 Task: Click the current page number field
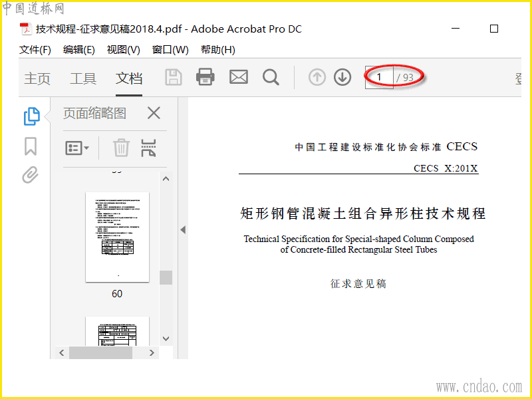tap(379, 77)
